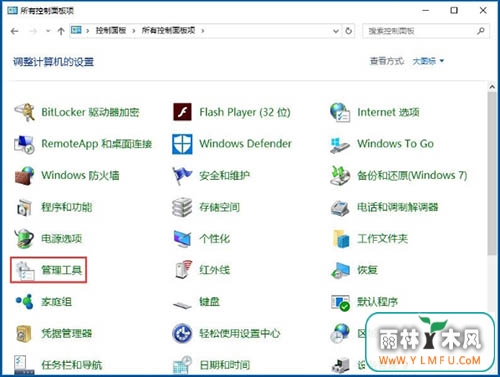The image size is (500, 377).
Task: Open BitLocker drive encryption icon
Action: click(x=25, y=112)
